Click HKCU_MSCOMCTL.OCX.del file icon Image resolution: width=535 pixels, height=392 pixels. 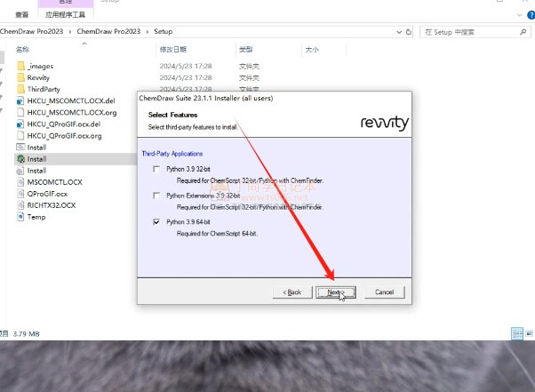pyautogui.click(x=20, y=100)
